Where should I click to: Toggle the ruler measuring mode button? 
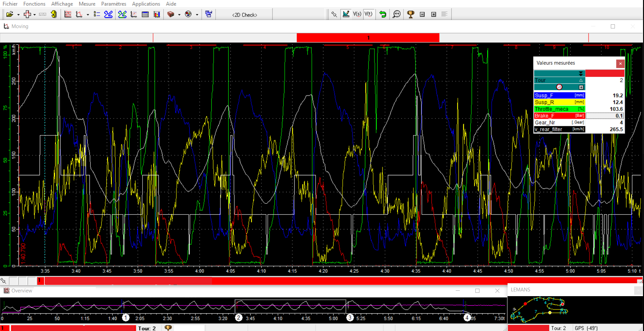(346, 14)
